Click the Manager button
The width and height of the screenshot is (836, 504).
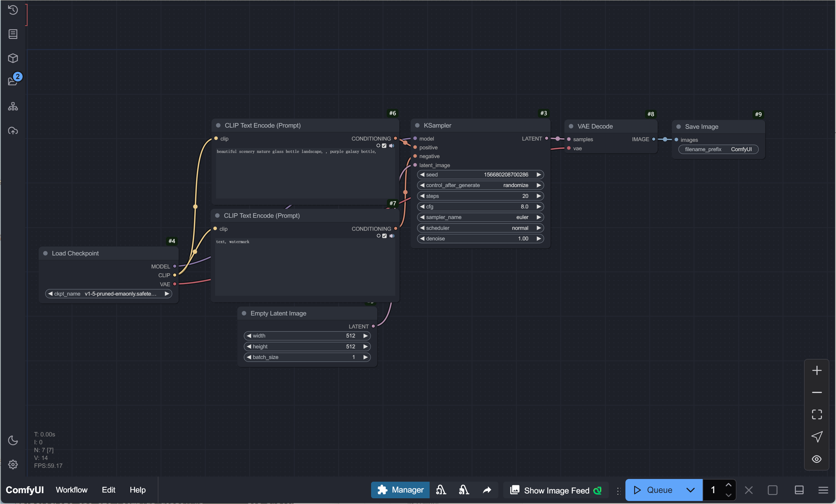pyautogui.click(x=400, y=490)
